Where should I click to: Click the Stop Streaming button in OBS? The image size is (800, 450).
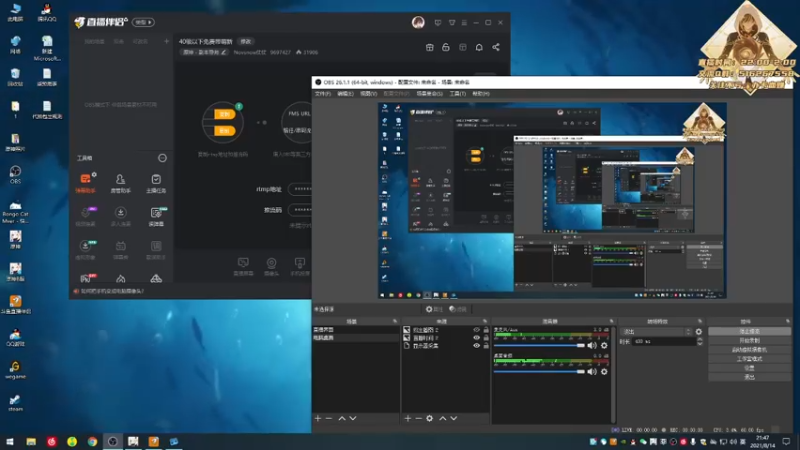tap(749, 332)
